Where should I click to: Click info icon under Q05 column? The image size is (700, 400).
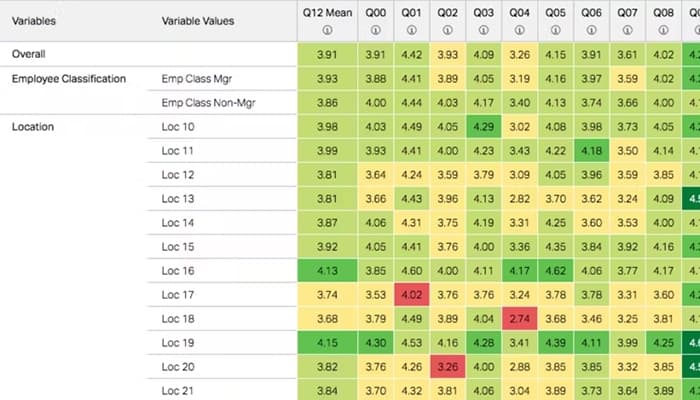click(555, 30)
